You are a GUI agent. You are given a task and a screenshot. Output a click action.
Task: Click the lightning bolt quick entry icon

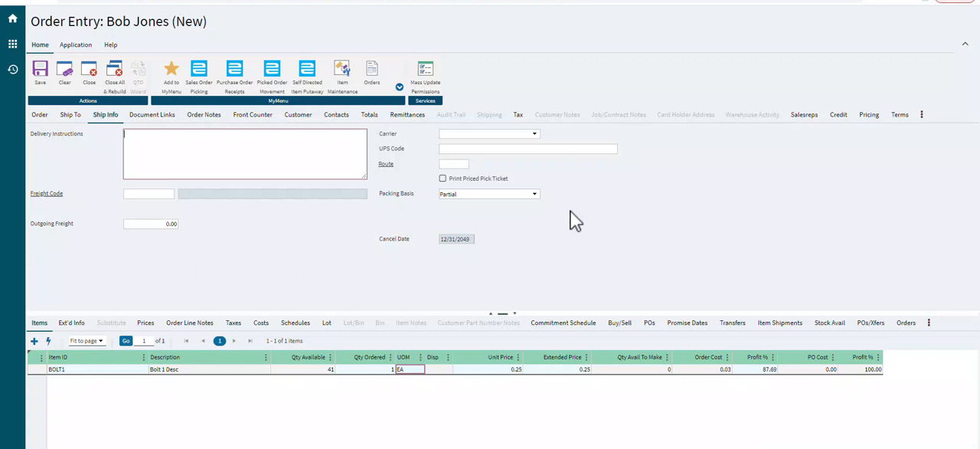(48, 341)
